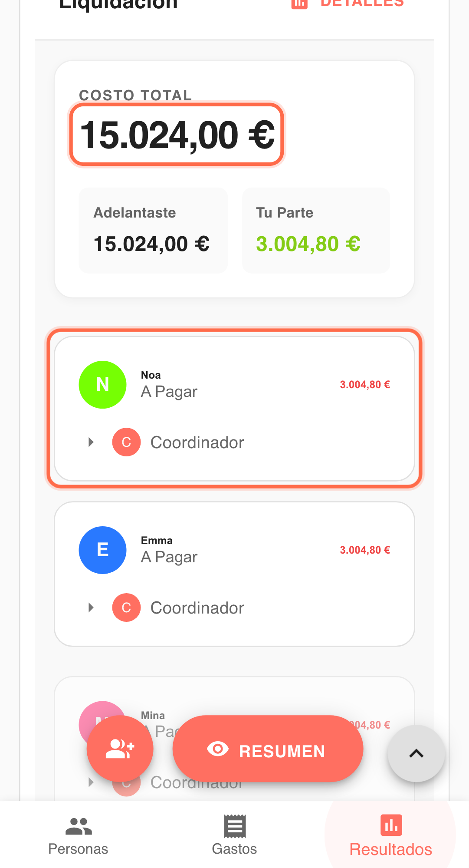Open the Detalles link at top

(362, 3)
